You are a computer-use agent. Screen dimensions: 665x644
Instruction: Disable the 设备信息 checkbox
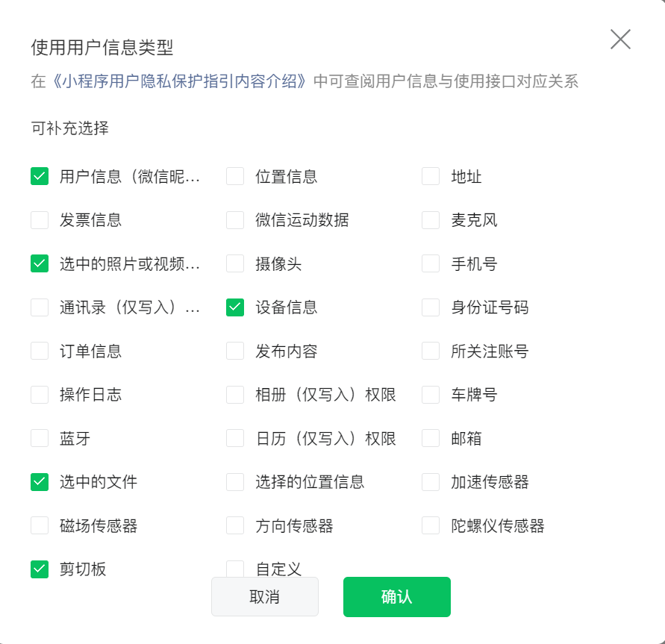pyautogui.click(x=235, y=307)
